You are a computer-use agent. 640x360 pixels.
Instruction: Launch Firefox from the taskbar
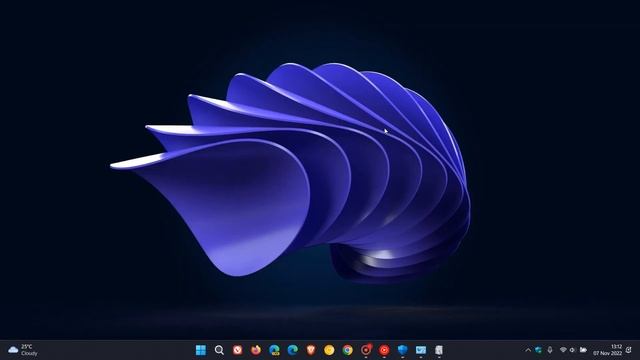pos(256,350)
